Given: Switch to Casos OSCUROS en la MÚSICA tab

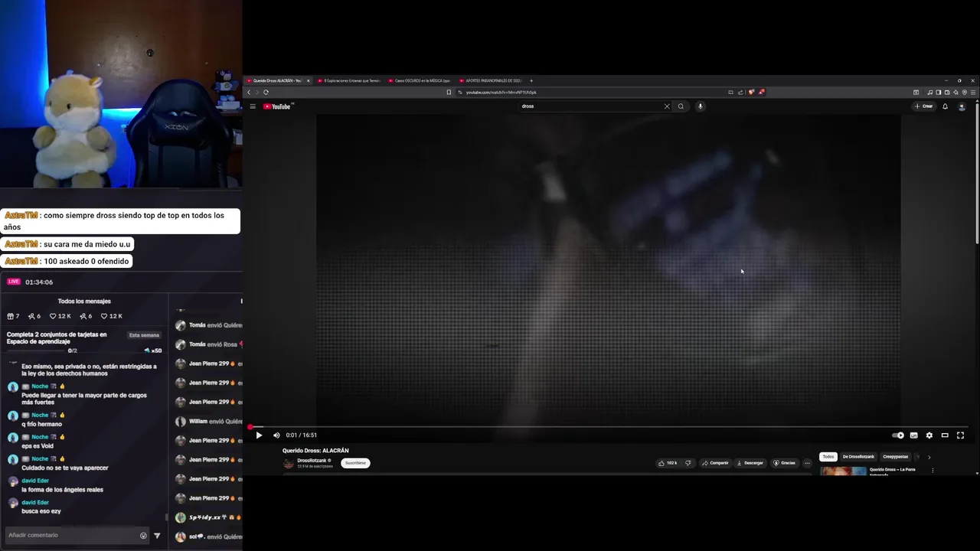Looking at the screenshot, I should (420, 80).
